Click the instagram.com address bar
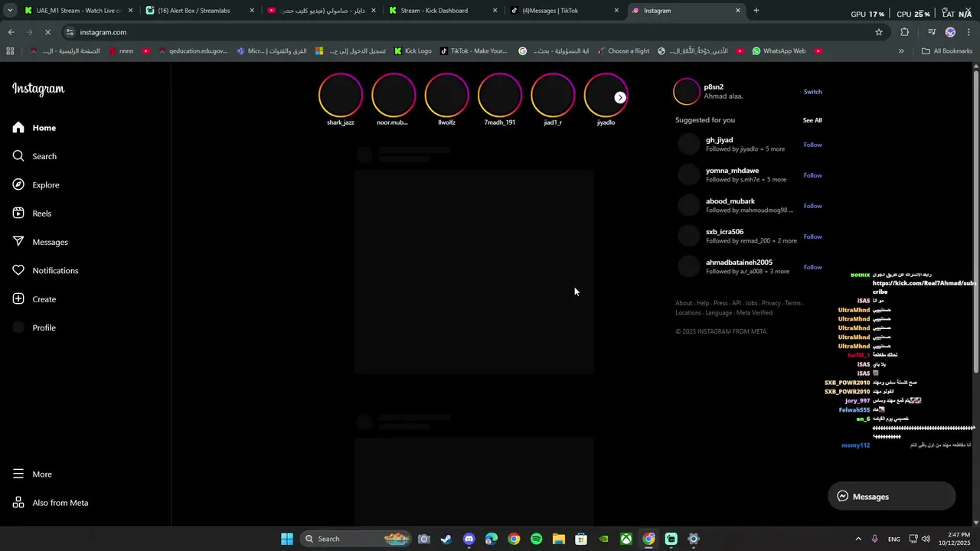 pos(475,32)
